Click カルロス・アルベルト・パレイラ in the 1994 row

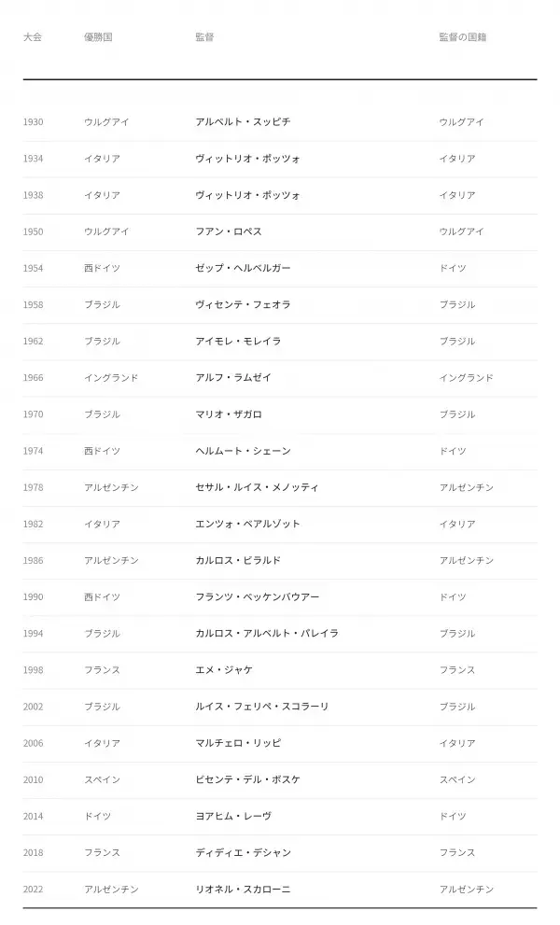(x=267, y=634)
